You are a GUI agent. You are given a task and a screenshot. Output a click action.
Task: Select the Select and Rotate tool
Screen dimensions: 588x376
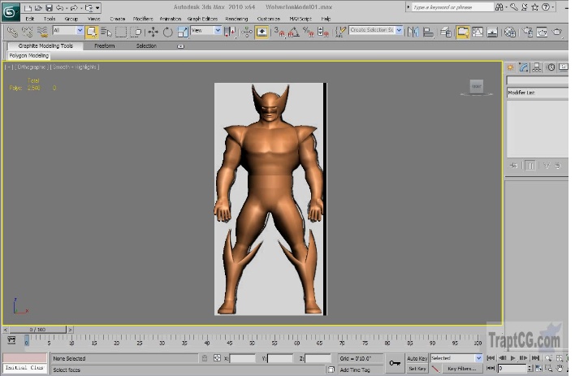(167, 32)
